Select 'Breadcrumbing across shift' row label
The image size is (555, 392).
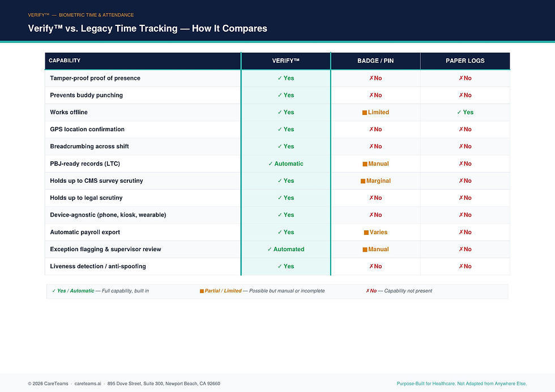tap(89, 147)
